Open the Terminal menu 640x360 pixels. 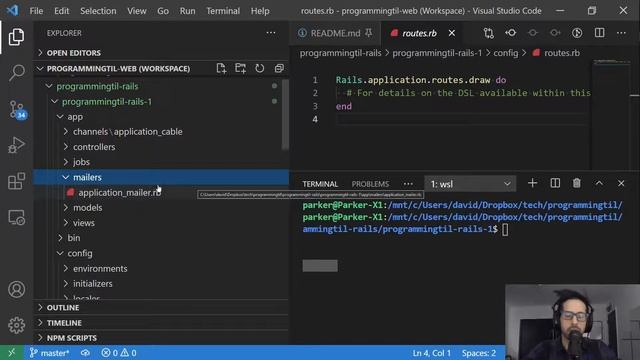coord(223,11)
